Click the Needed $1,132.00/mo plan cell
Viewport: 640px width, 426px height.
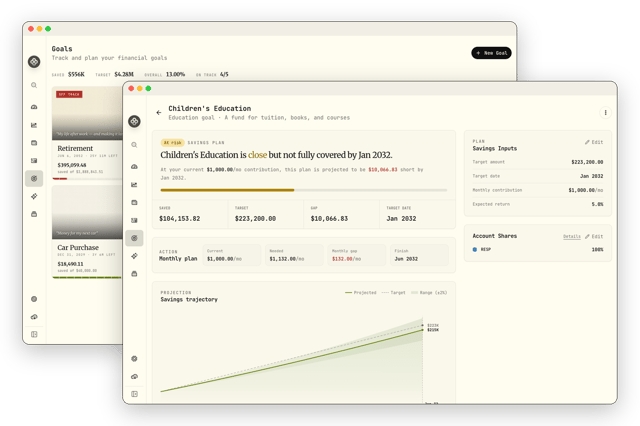point(294,255)
